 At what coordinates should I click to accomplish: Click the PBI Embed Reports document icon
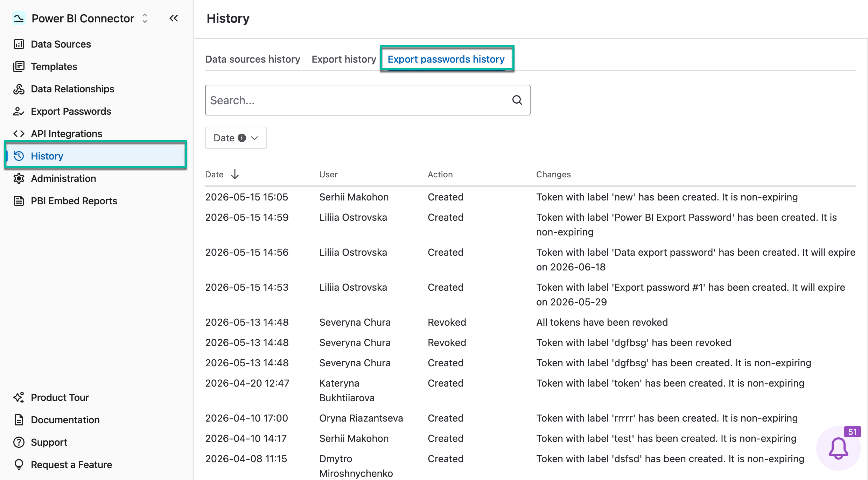click(x=19, y=201)
